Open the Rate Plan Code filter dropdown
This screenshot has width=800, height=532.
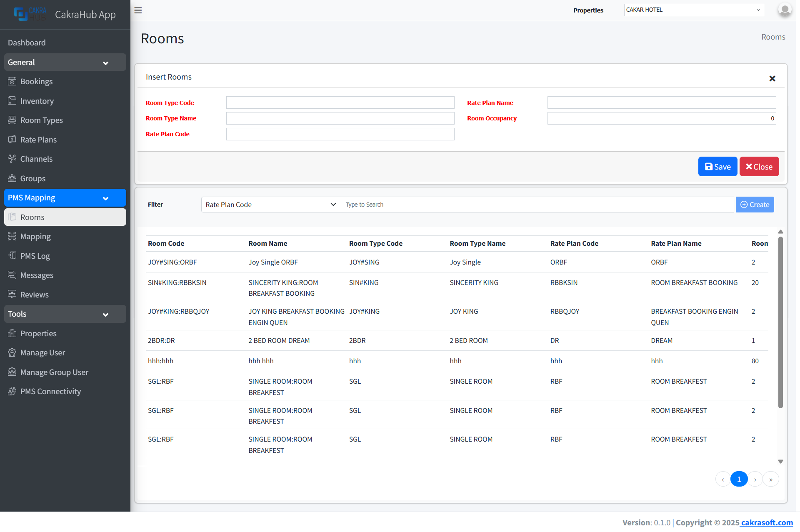tap(272, 205)
